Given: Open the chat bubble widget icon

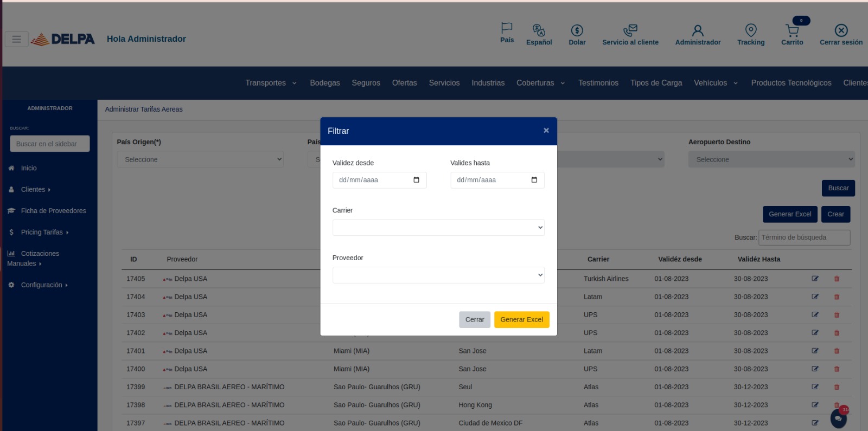Looking at the screenshot, I should tap(838, 418).
